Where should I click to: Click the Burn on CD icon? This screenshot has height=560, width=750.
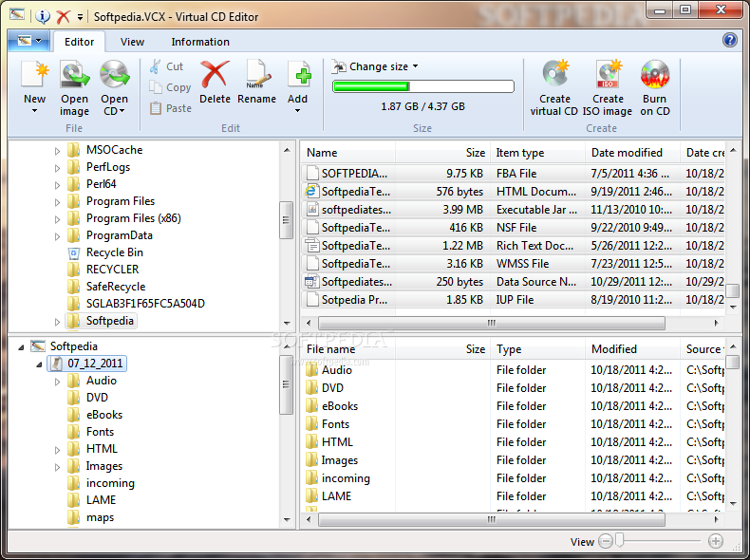pos(654,75)
